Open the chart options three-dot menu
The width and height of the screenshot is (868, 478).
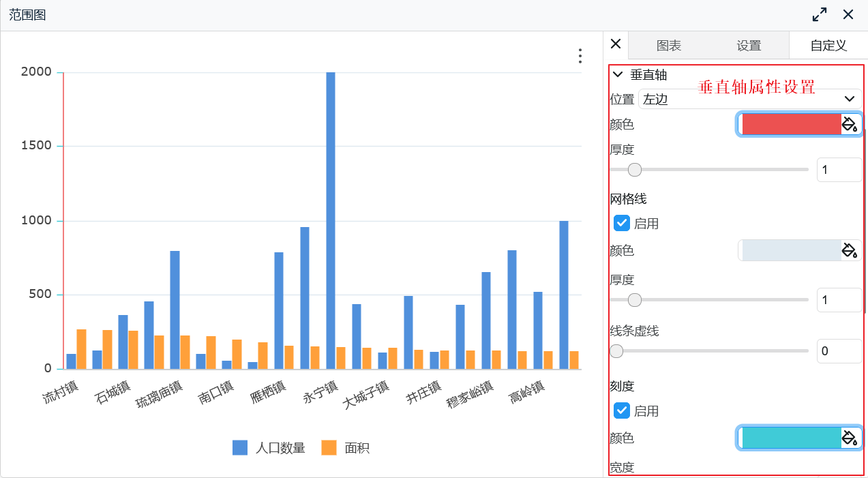point(580,56)
